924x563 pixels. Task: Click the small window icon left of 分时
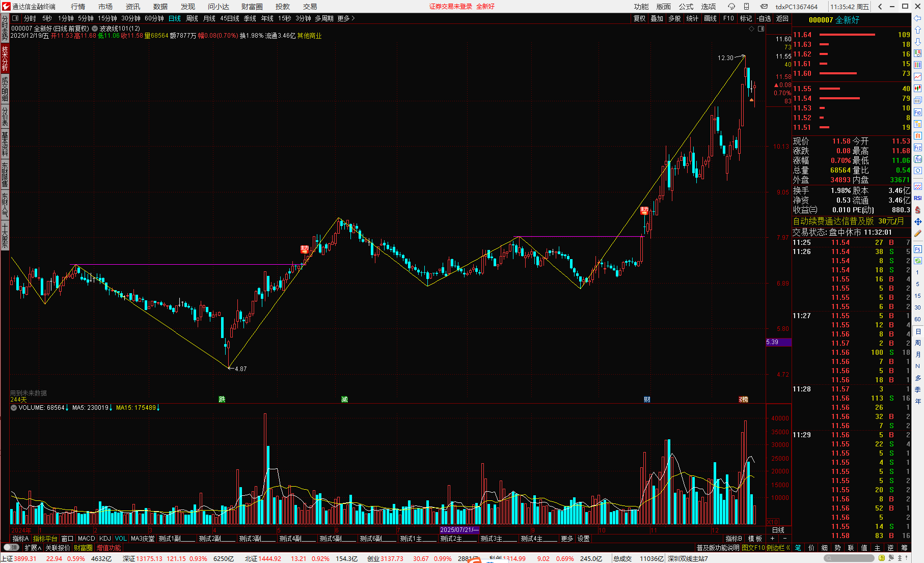pyautogui.click(x=15, y=18)
